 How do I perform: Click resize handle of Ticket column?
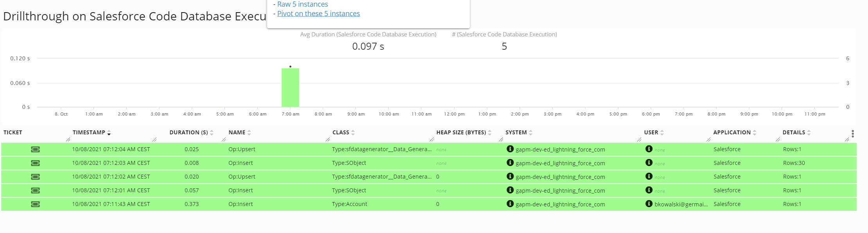[x=68, y=139]
